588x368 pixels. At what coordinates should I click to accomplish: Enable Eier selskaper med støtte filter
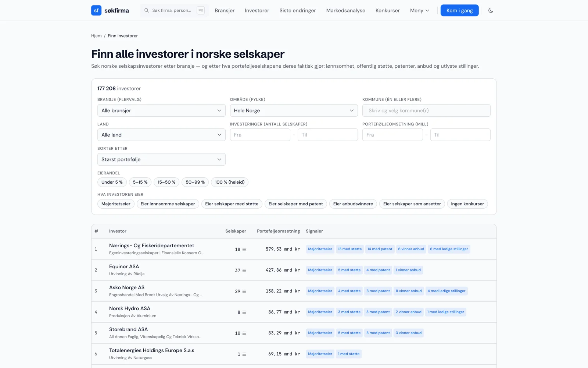click(x=232, y=204)
